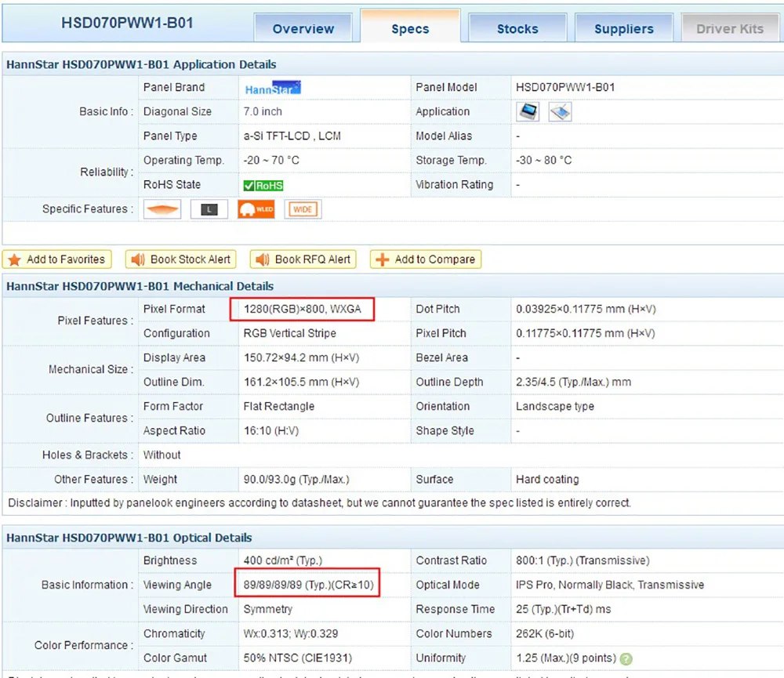Click the 'RGB Vertical Stripe' configuration value
This screenshot has width=784, height=678.
pyautogui.click(x=289, y=333)
